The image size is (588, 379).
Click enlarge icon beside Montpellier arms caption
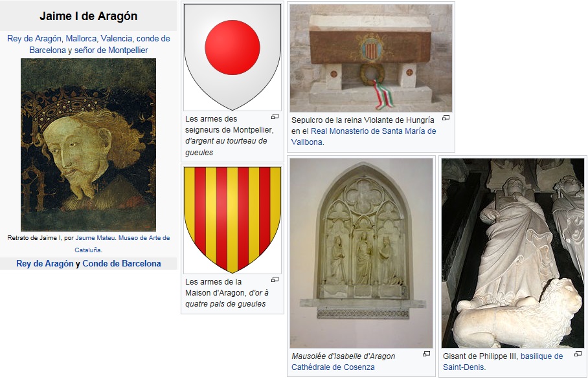(x=275, y=117)
